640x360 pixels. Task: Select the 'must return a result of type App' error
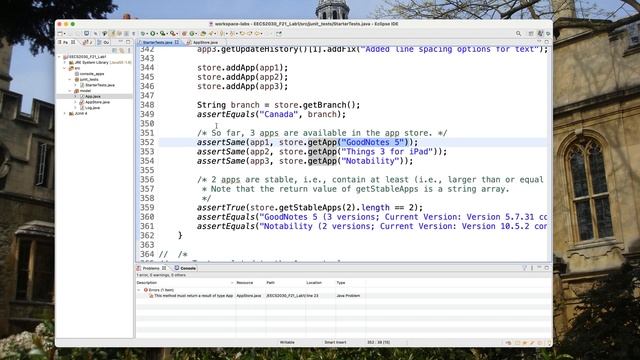click(x=193, y=296)
